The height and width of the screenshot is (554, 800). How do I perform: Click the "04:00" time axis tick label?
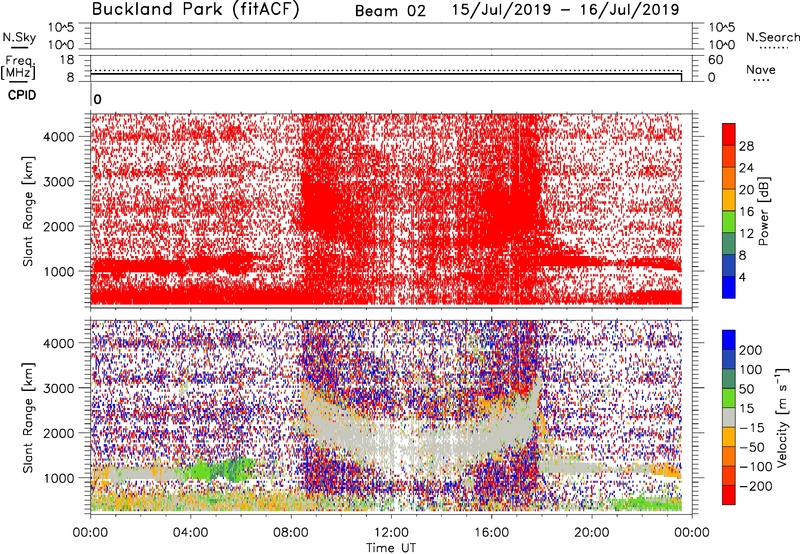pyautogui.click(x=191, y=533)
